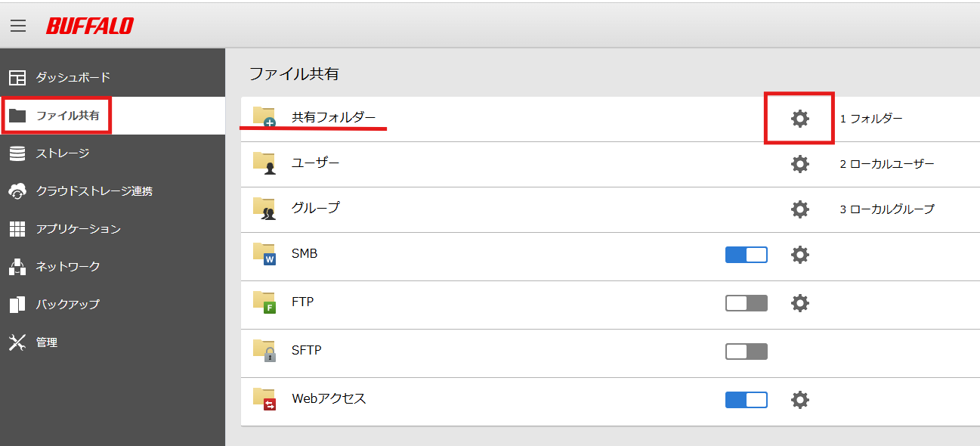This screenshot has width=980, height=446.
Task: Open バックアップ sidebar item
Action: pos(67,305)
